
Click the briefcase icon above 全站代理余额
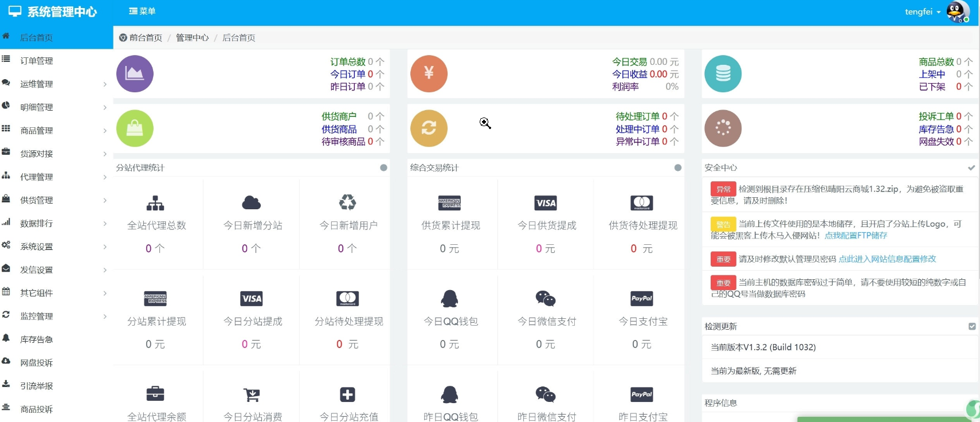click(155, 394)
